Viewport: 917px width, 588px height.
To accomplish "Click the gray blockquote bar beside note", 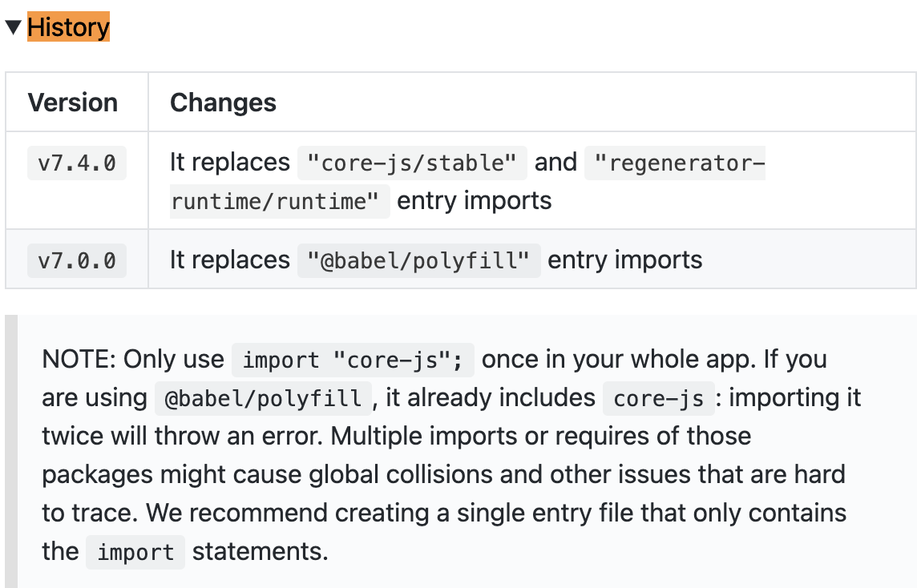I will 11,451.
